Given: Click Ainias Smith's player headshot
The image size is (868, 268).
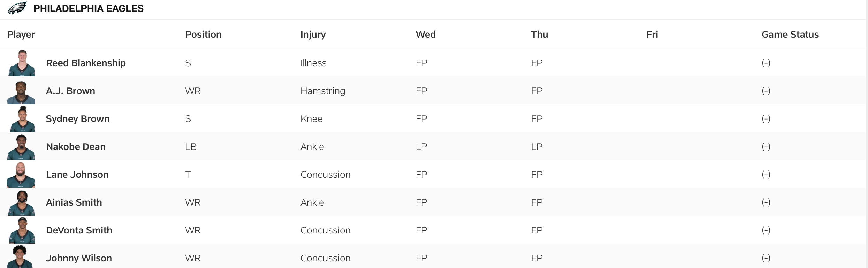Looking at the screenshot, I should point(22,203).
